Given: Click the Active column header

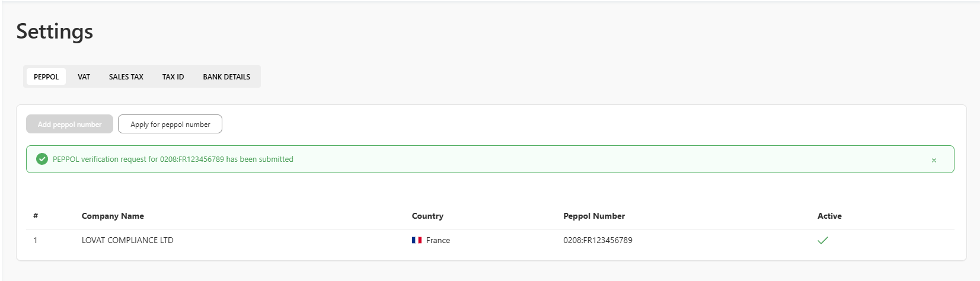Looking at the screenshot, I should pos(829,216).
